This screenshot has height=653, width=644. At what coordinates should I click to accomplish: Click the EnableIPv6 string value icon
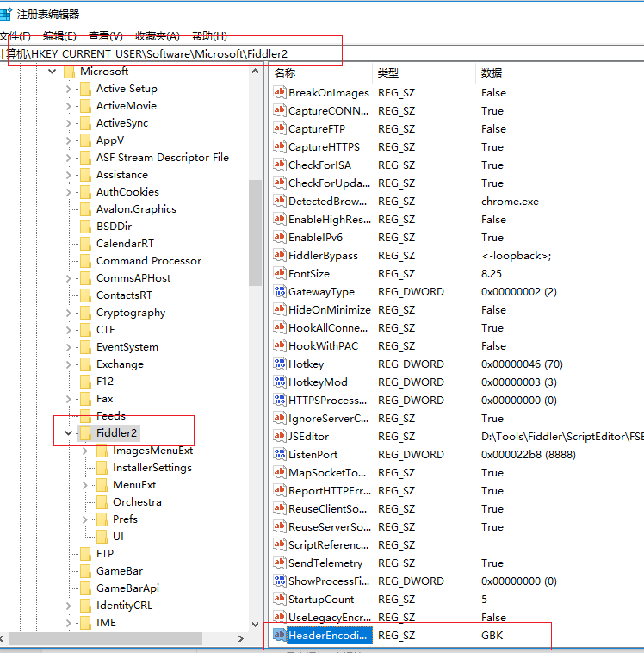click(x=279, y=237)
